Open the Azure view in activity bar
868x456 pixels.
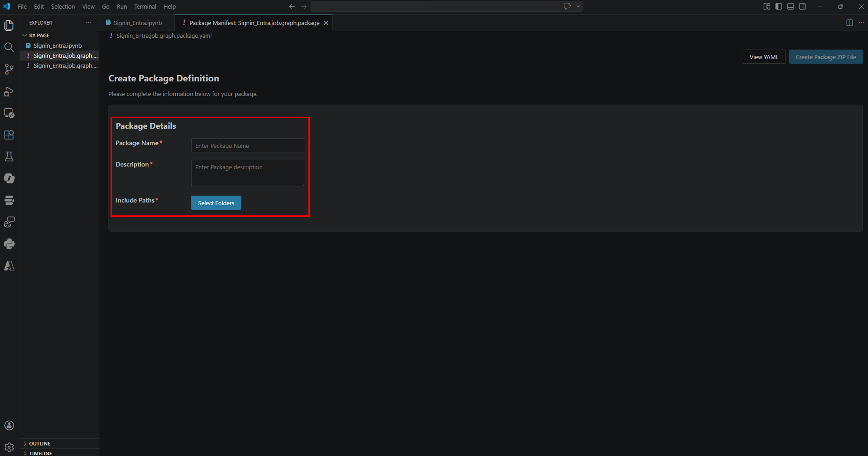(9, 266)
